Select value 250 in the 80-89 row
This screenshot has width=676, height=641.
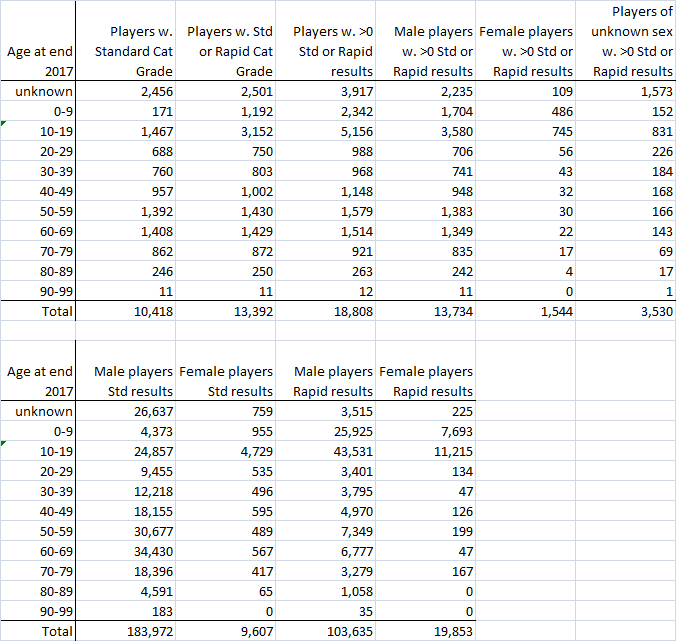click(225, 271)
